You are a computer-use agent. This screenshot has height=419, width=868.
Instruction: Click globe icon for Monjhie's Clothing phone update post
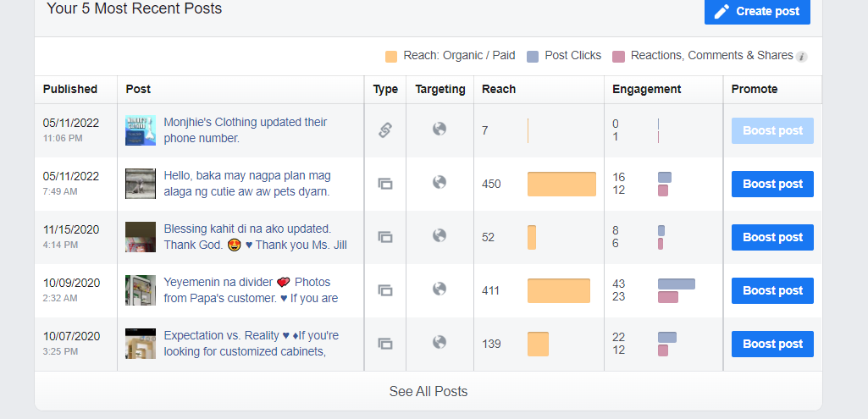pyautogui.click(x=440, y=130)
